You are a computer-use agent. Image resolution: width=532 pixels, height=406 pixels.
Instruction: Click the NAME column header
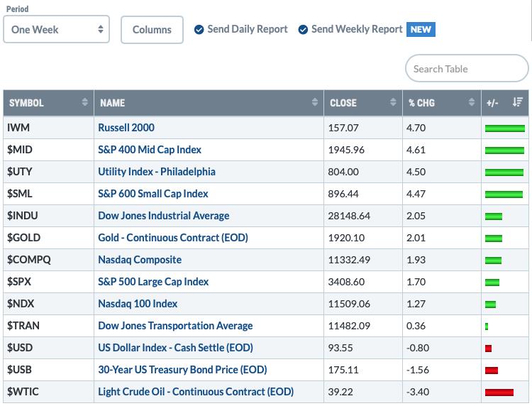[x=209, y=103]
